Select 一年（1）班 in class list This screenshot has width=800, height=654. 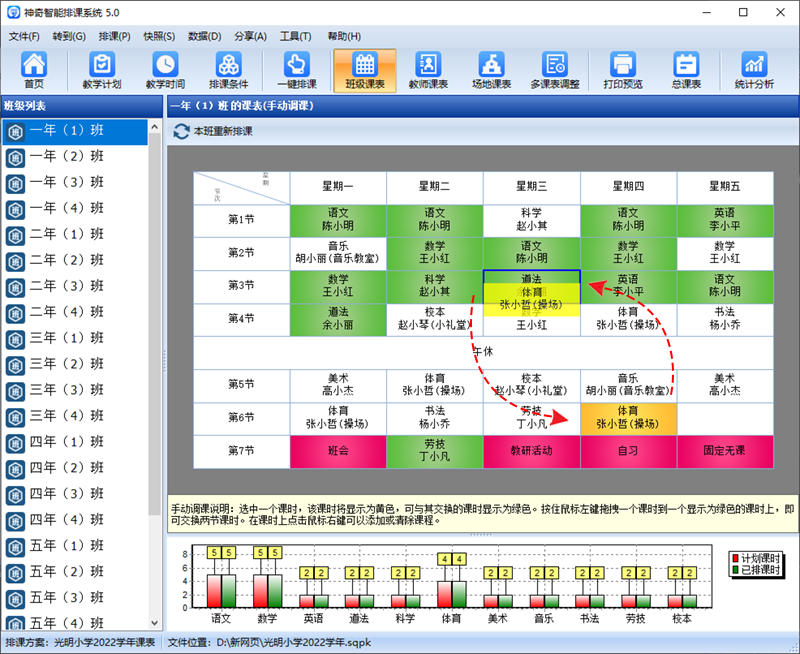75,132
